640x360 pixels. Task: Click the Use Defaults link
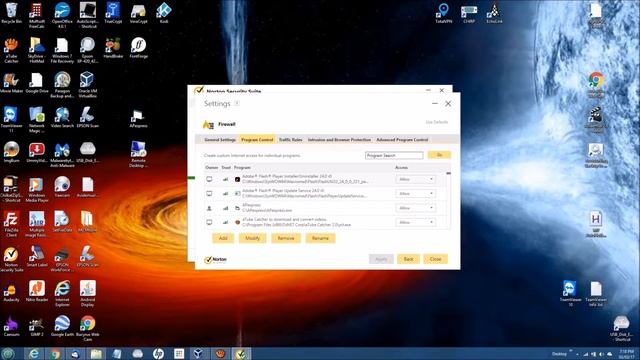pos(437,122)
